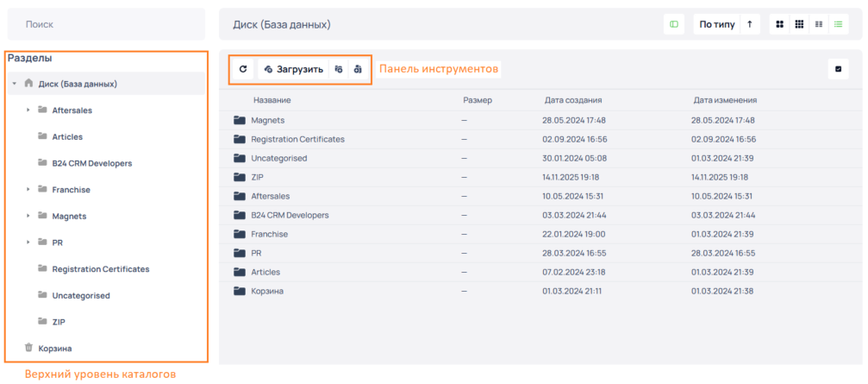The height and width of the screenshot is (384, 868).
Task: Switch to compact columns view
Action: pos(818,24)
